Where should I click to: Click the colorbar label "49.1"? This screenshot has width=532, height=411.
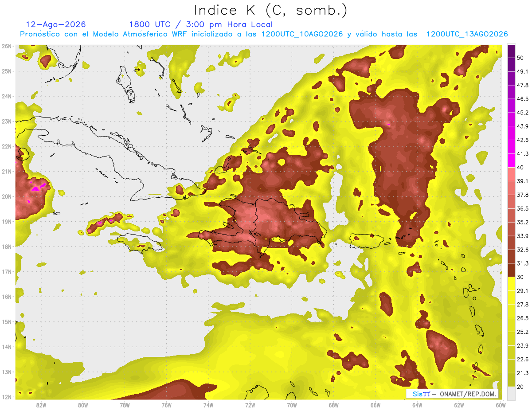(522, 71)
